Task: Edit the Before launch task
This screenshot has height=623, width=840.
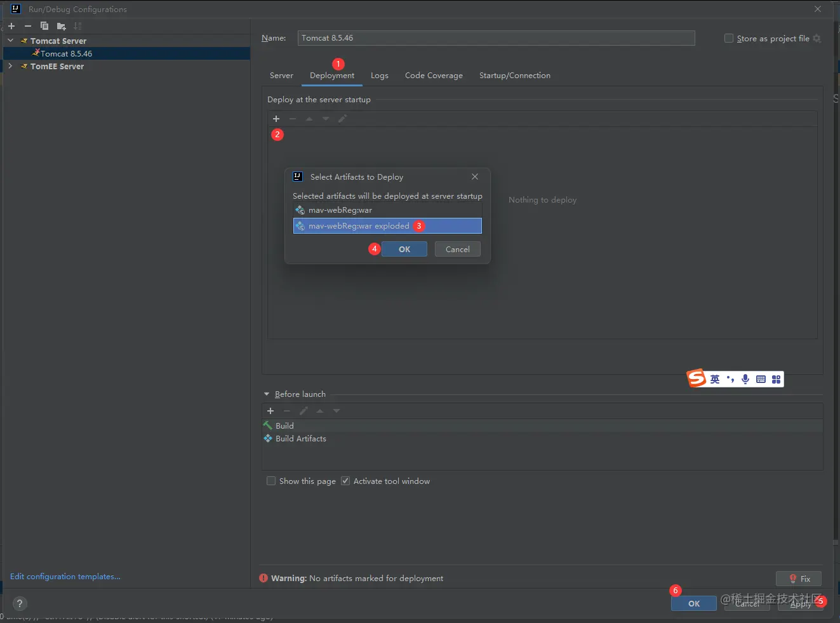Action: 303,411
